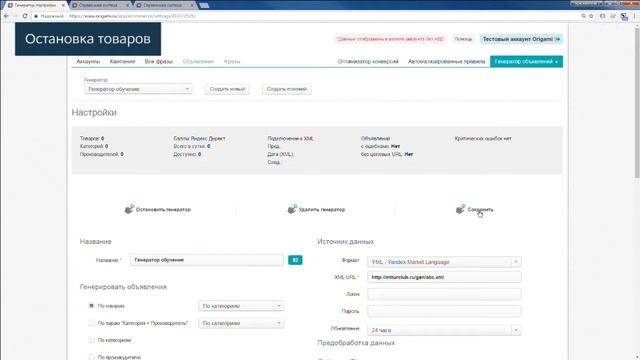
Task: Tick the По производителю checkbox
Action: coord(91,357)
